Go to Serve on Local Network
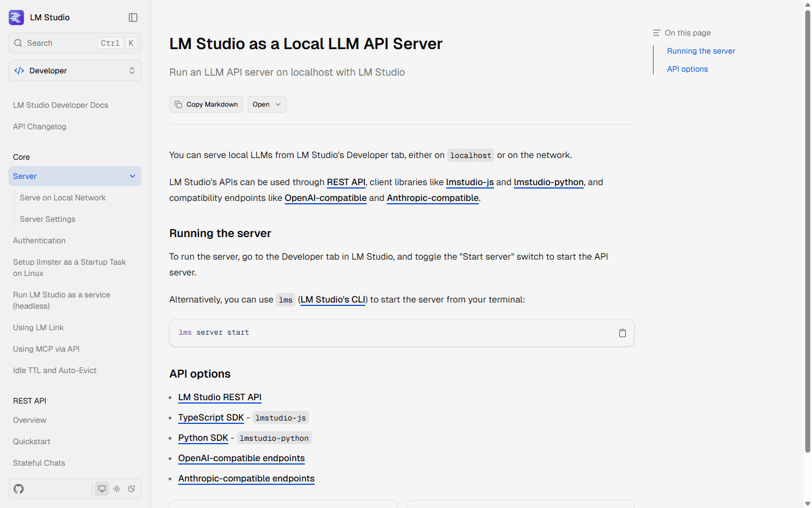The width and height of the screenshot is (812, 508). pyautogui.click(x=63, y=198)
